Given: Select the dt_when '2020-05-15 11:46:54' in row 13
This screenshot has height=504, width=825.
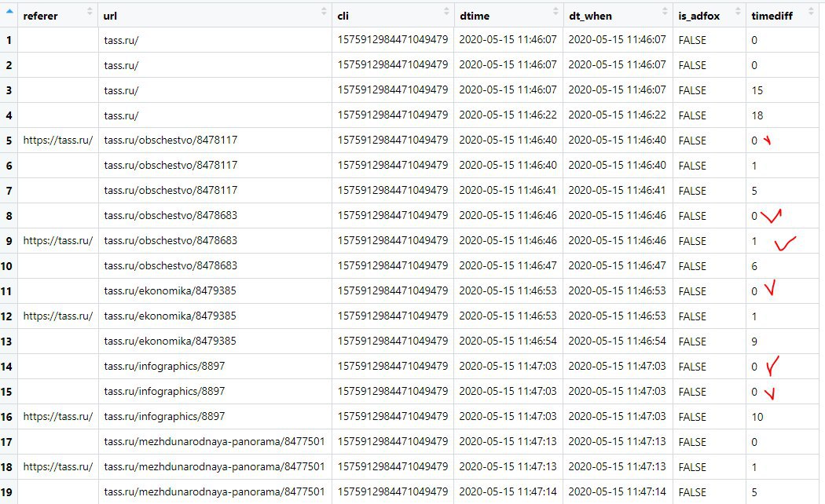Looking at the screenshot, I should pyautogui.click(x=617, y=341).
